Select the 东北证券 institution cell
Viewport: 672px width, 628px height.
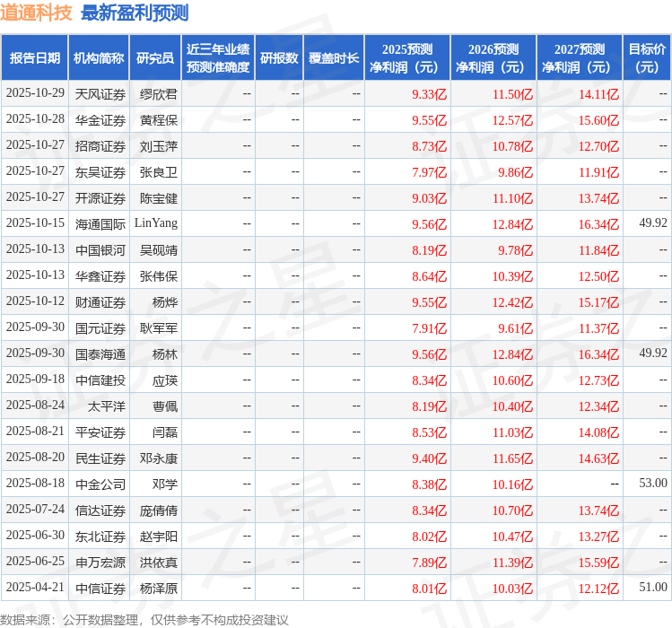point(100,536)
